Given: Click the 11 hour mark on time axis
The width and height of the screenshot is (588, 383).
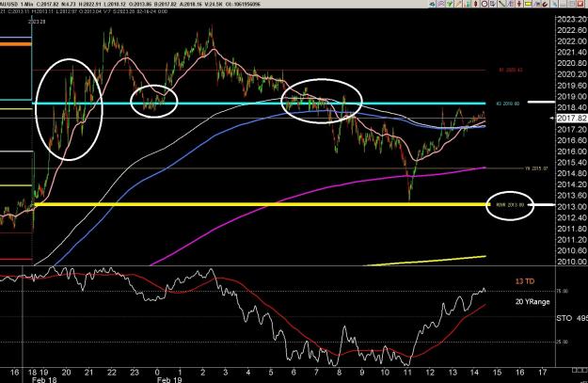Looking at the screenshot, I should coord(407,372).
